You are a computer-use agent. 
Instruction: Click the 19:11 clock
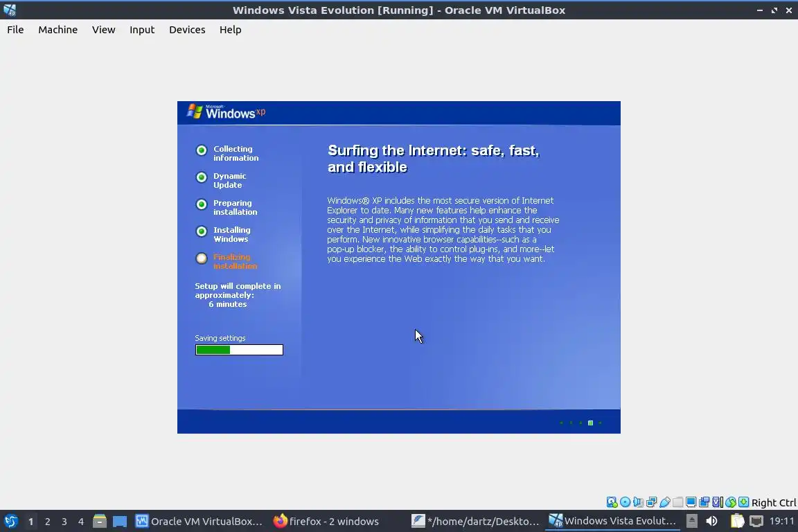pyautogui.click(x=781, y=521)
